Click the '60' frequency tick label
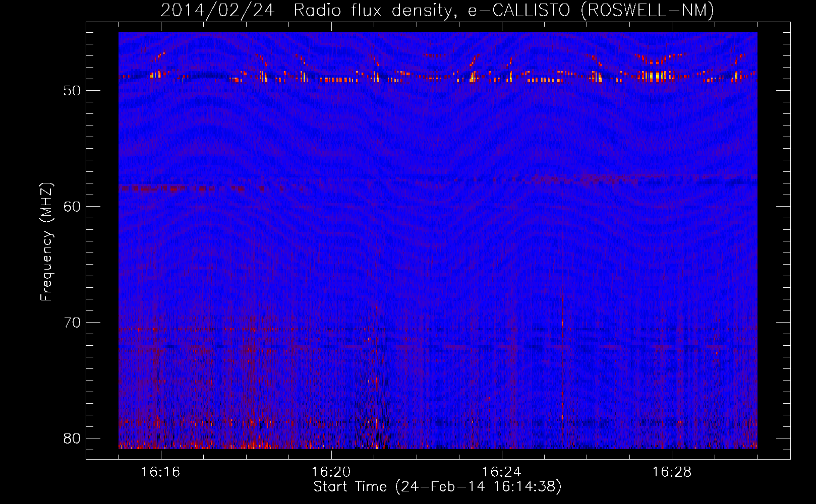The height and width of the screenshot is (504, 816). pos(72,207)
